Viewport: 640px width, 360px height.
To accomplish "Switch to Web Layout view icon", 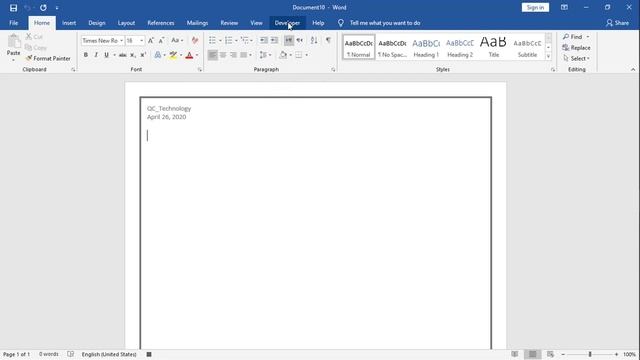I will coord(550,354).
